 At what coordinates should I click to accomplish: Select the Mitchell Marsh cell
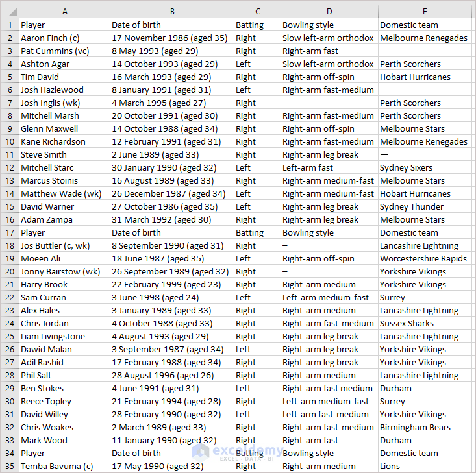click(x=64, y=116)
